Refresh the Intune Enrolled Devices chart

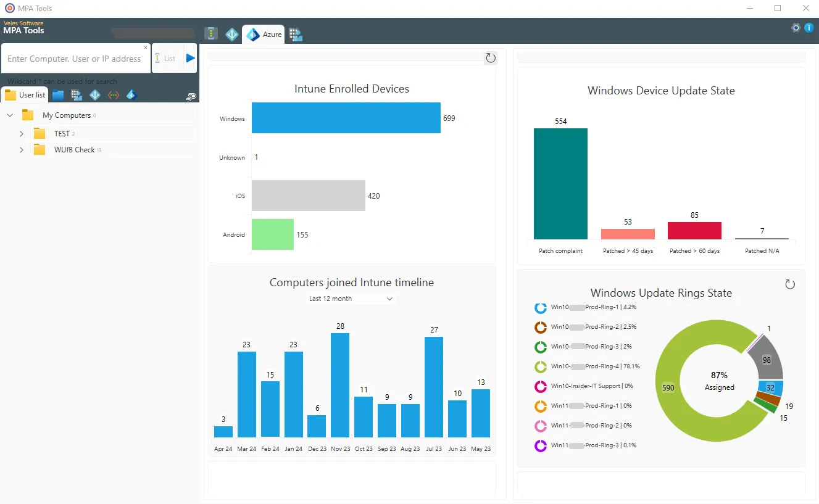coord(490,57)
